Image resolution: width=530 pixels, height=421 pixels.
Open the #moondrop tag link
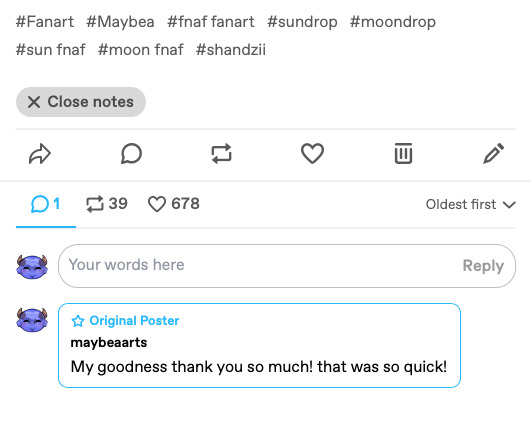(393, 22)
